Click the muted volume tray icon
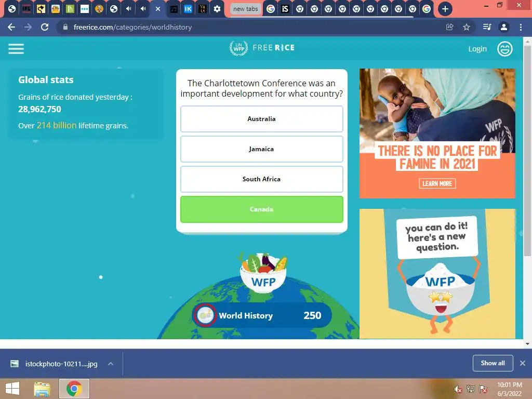The image size is (532, 399). point(458,389)
